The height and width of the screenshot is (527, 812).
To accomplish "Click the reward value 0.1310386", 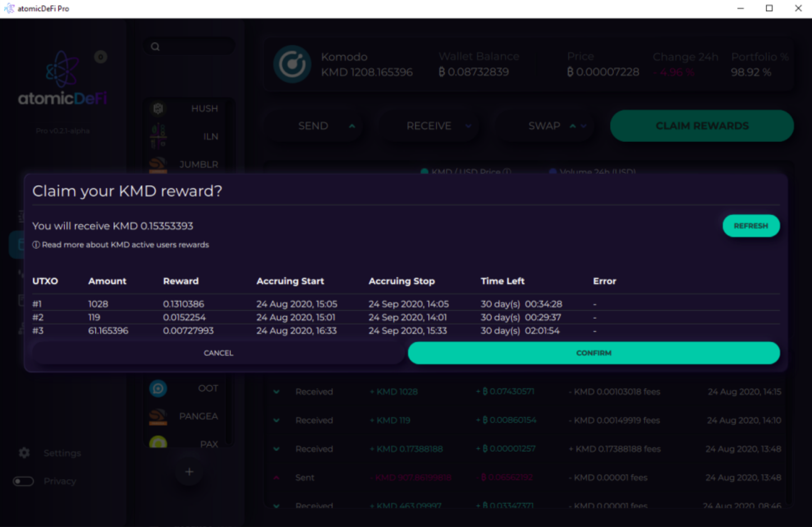I will (x=183, y=304).
